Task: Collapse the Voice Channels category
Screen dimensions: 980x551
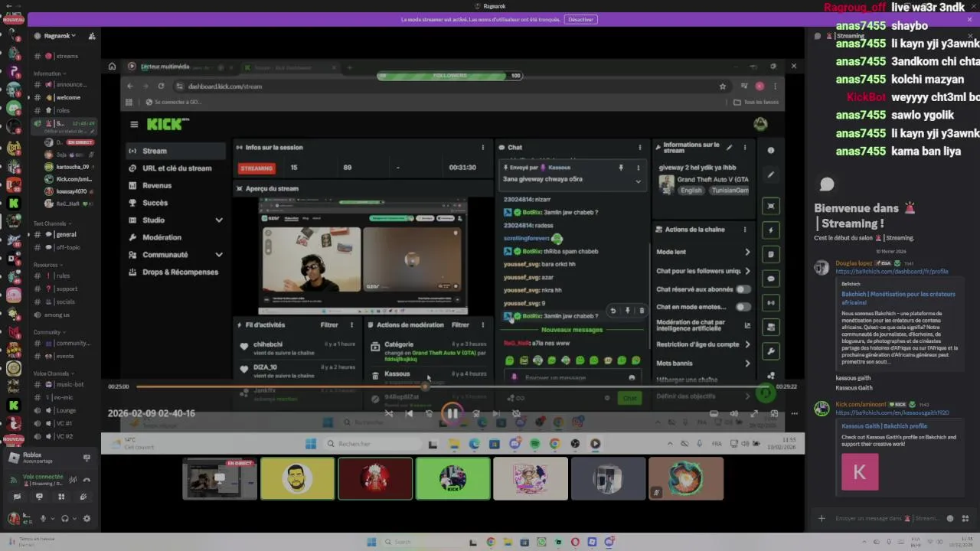Action: pyautogui.click(x=54, y=373)
